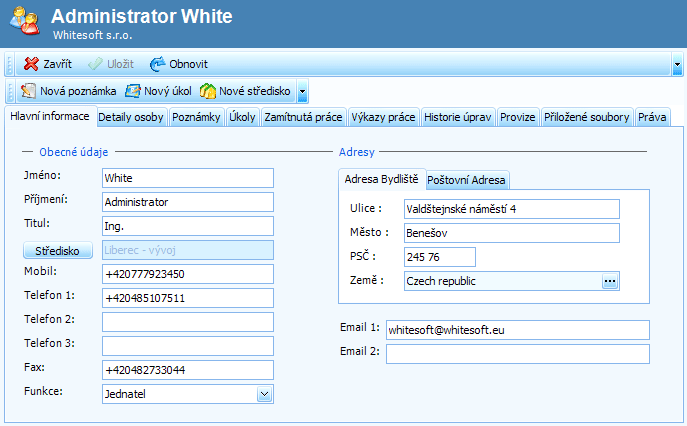This screenshot has height=426, width=687.
Task: Open the Historie úprav tab
Action: (457, 117)
